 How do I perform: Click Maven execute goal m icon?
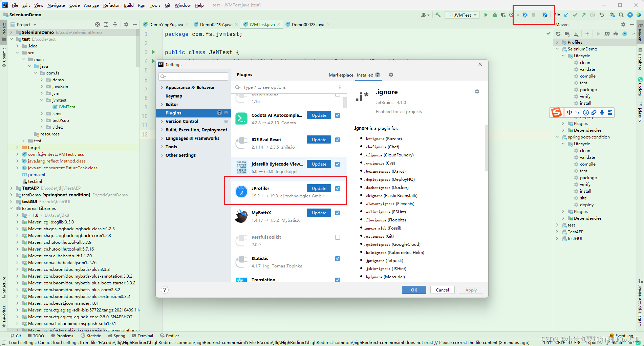coord(607,34)
